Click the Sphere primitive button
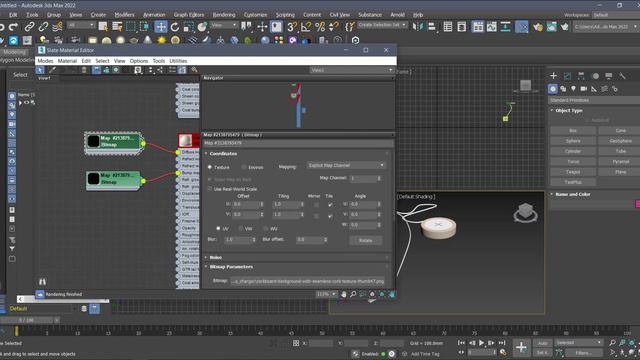The width and height of the screenshot is (640, 360). pyautogui.click(x=573, y=141)
